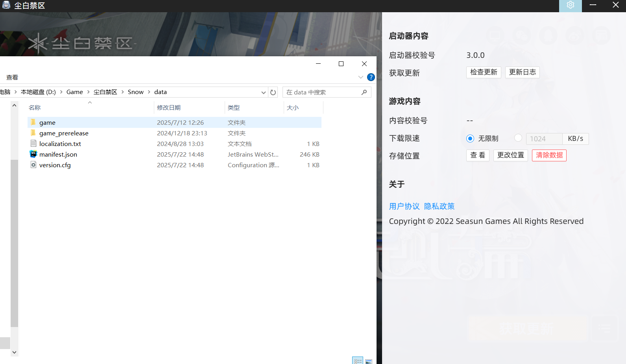Click the 更改位置 button
The width and height of the screenshot is (626, 364).
pyautogui.click(x=511, y=155)
